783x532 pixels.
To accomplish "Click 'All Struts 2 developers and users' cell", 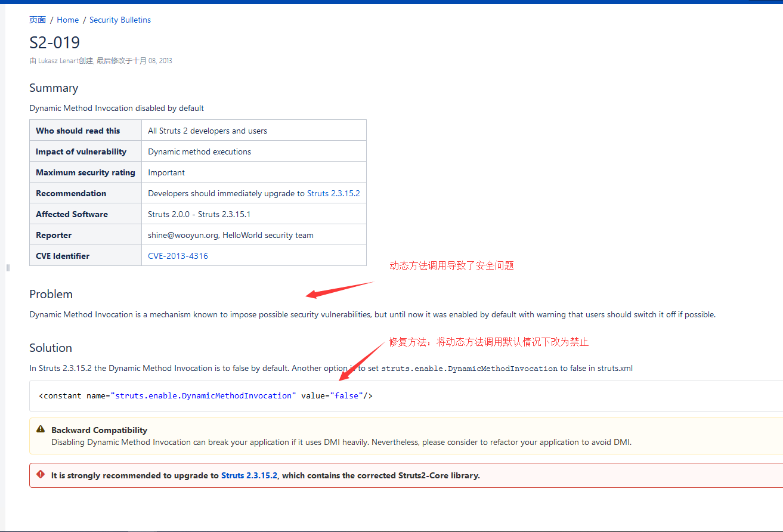I will point(254,131).
